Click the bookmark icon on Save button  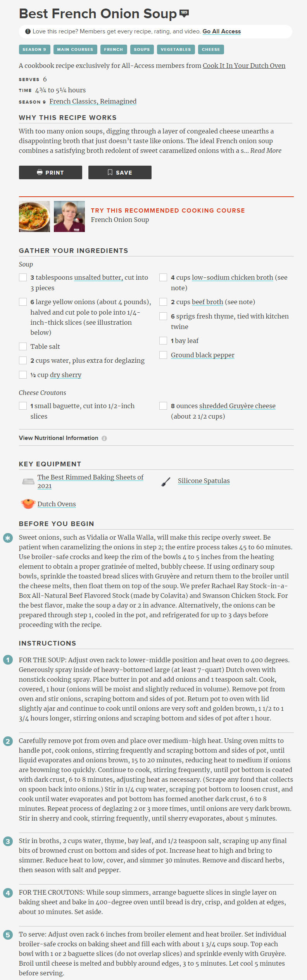[110, 172]
